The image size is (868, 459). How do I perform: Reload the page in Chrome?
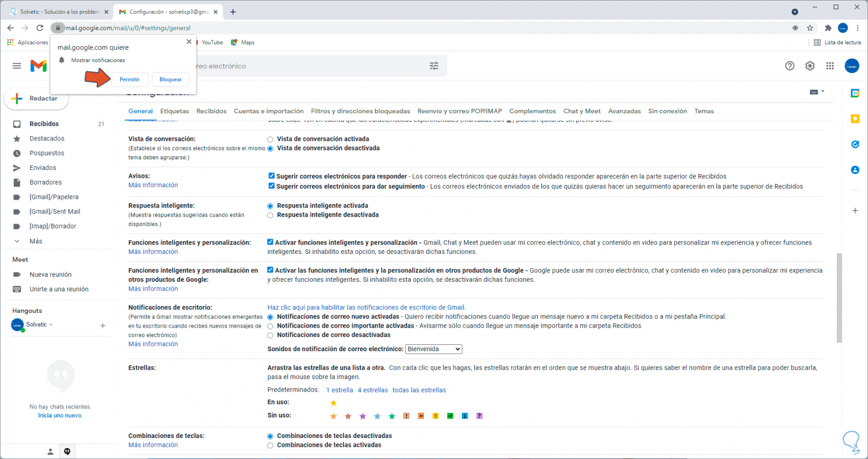coord(40,28)
